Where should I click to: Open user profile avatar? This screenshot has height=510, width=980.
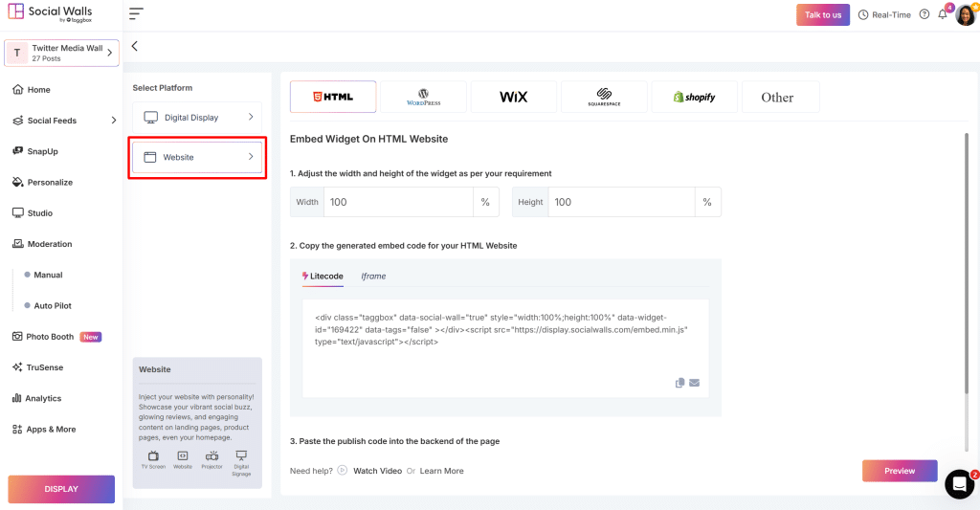966,14
